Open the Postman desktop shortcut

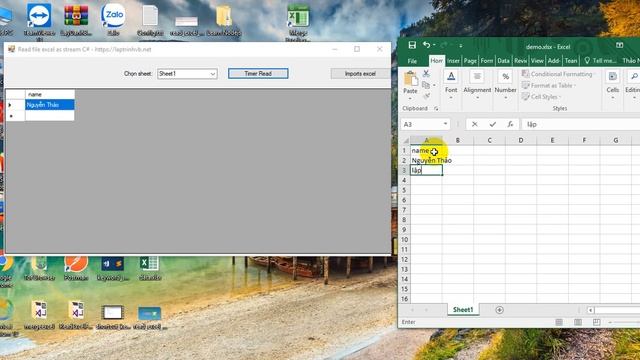[x=76, y=269]
